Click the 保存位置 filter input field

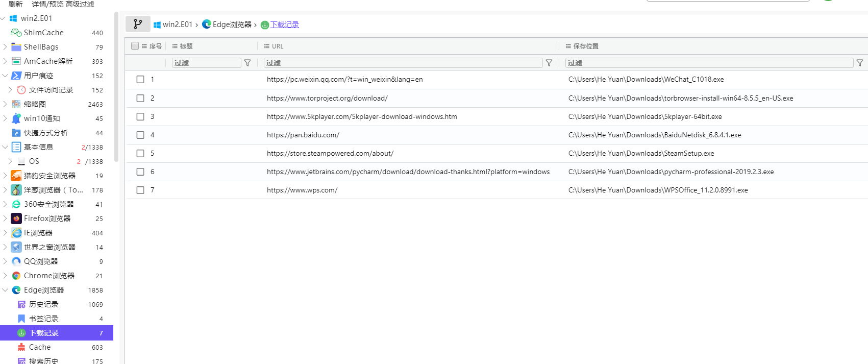[x=709, y=63]
